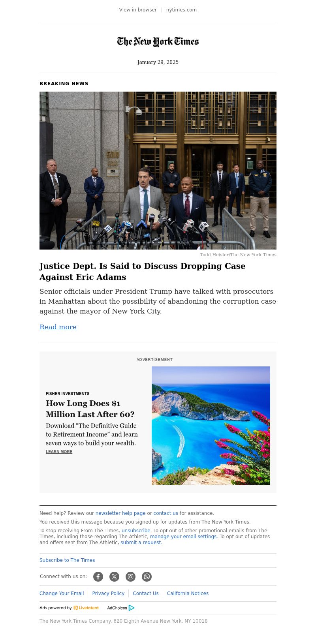Click the LiveIntent logo
Viewport: 316px width, 644px height.
(x=86, y=608)
